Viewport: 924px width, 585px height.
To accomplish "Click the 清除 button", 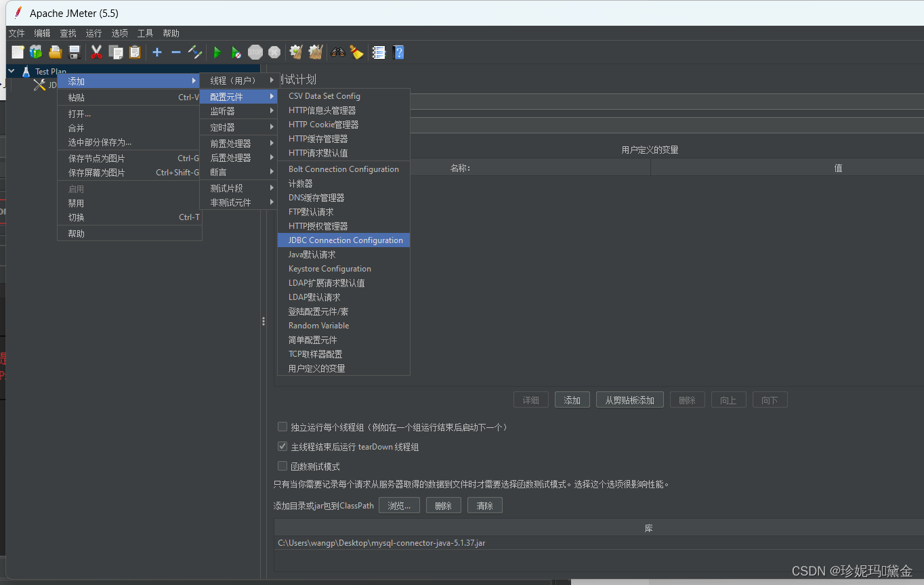I will tap(484, 506).
